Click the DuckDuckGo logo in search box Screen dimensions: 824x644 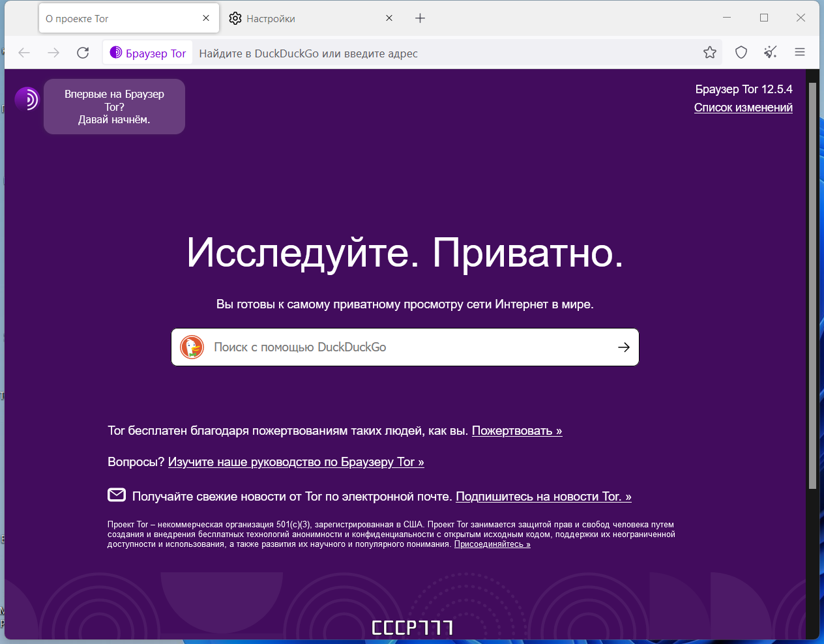(x=192, y=347)
